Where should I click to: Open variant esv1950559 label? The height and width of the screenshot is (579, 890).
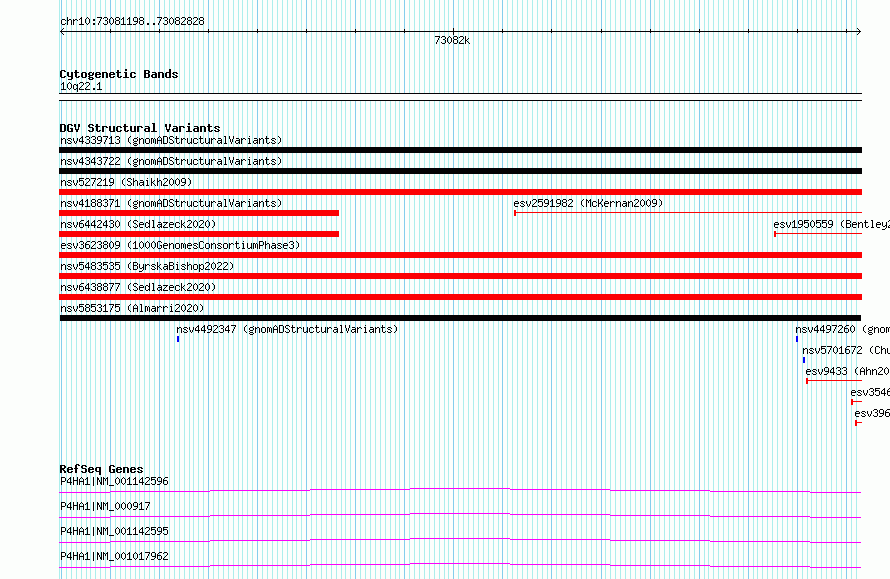pyautogui.click(x=831, y=224)
